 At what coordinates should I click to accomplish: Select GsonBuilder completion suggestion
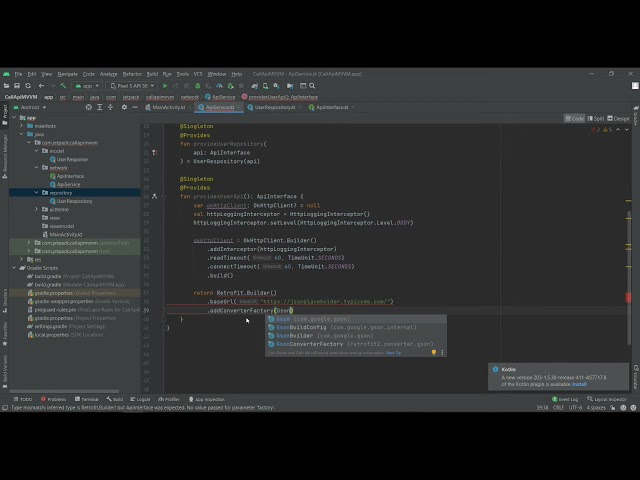pyautogui.click(x=356, y=336)
